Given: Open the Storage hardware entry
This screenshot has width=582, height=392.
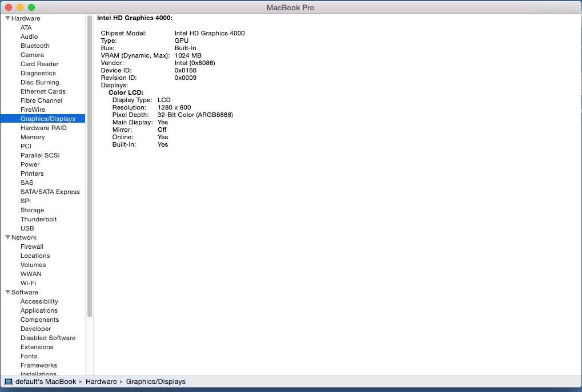Looking at the screenshot, I should (32, 210).
